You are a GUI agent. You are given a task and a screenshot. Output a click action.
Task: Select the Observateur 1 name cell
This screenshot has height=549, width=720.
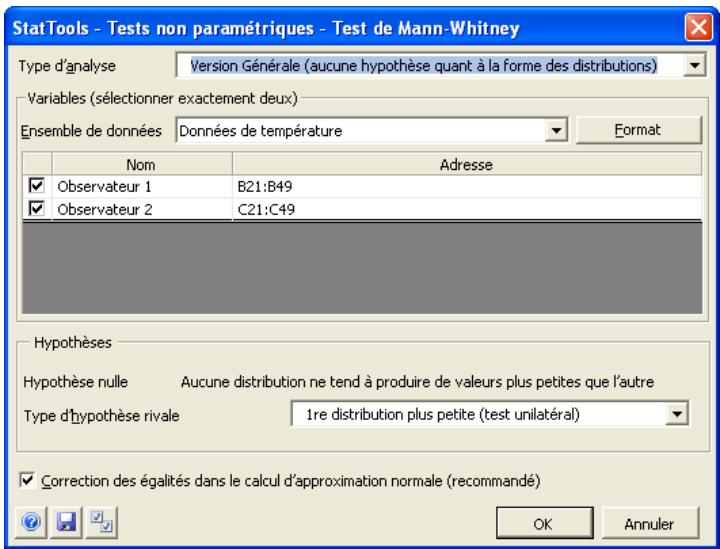click(142, 186)
